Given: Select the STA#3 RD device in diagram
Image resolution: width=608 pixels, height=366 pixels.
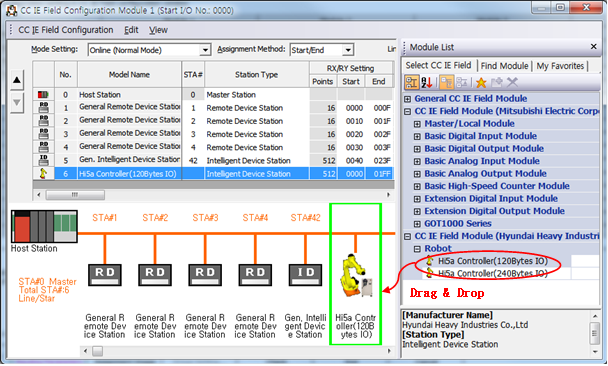Looking at the screenshot, I should (x=205, y=275).
